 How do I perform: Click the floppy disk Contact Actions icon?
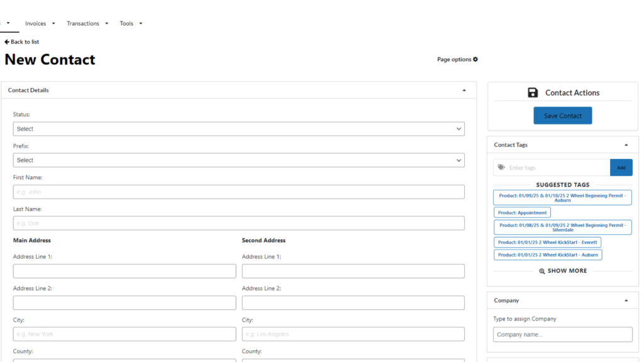pyautogui.click(x=533, y=93)
